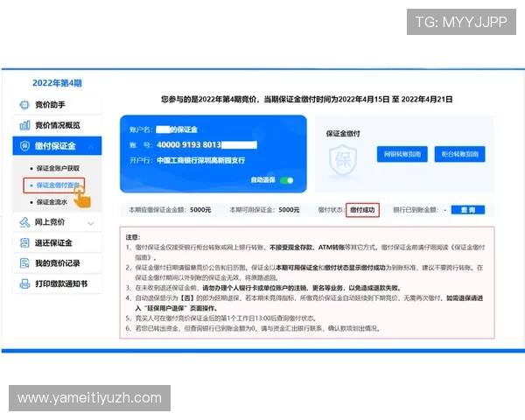Open the 竞价情况概览 menu item
This screenshot has height=420, width=525.
click(57, 125)
